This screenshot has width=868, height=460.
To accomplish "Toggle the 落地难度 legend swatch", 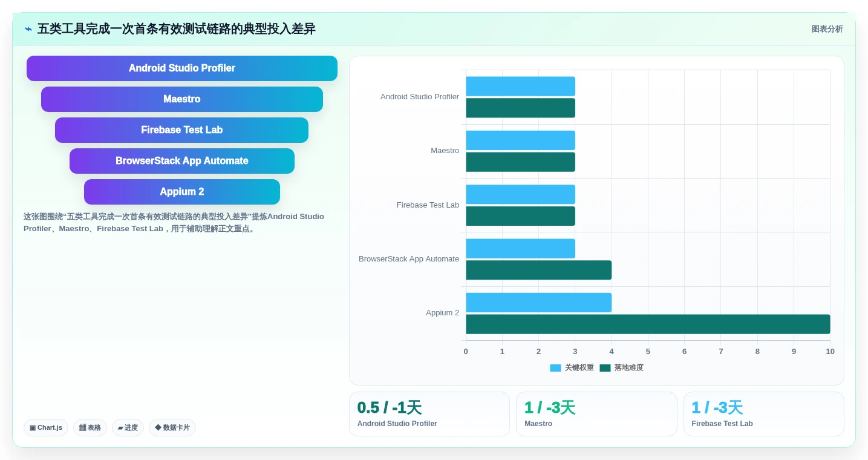I will [x=605, y=367].
